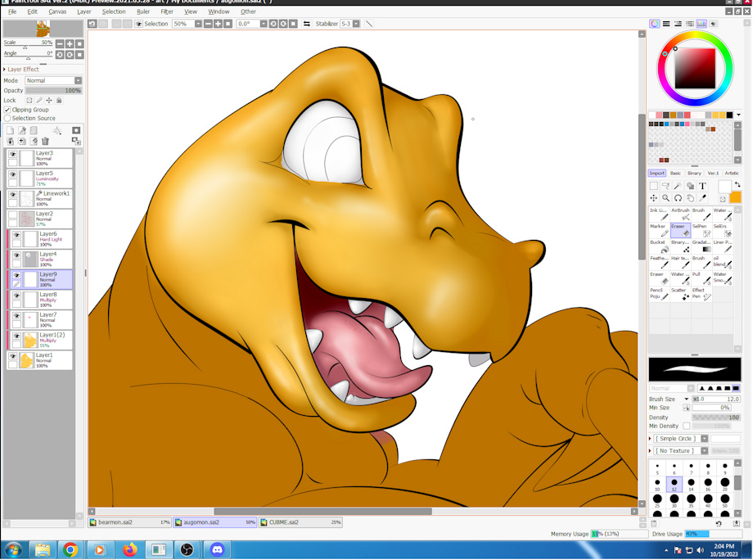Open the Simple Circle brush shape dropdown

point(705,439)
